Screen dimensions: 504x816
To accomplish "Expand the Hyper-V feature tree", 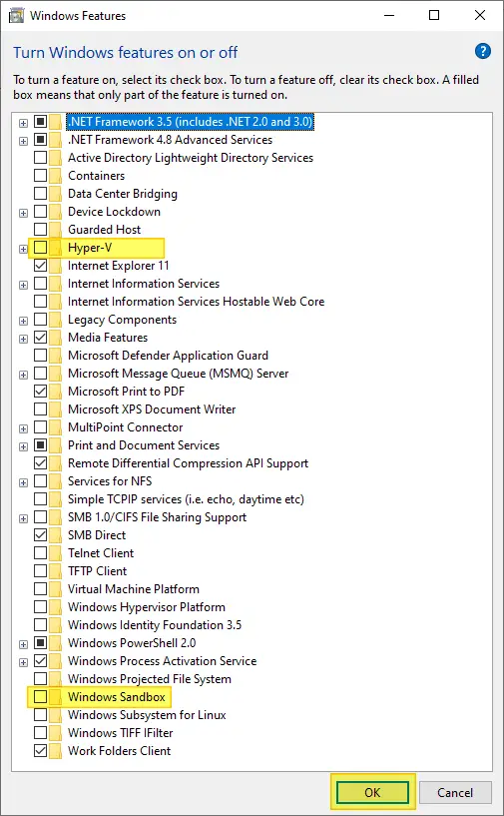I will pos(23,249).
